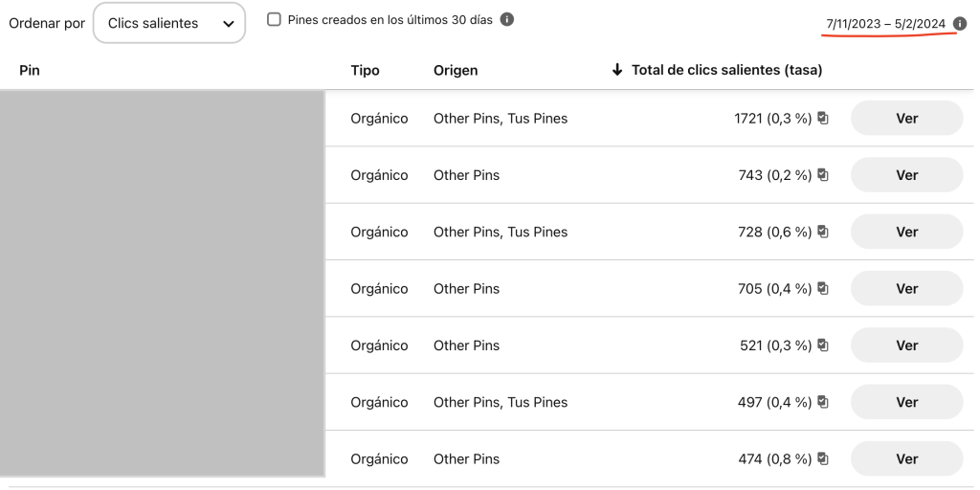Image resolution: width=980 pixels, height=490 pixels.
Task: Click the grey pin thumbnail area
Action: pos(162,283)
